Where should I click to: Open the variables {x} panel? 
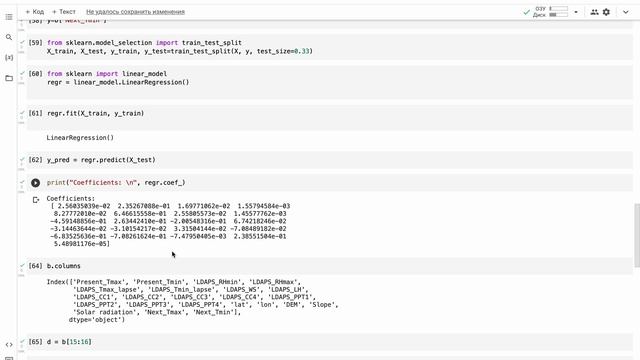click(x=9, y=58)
